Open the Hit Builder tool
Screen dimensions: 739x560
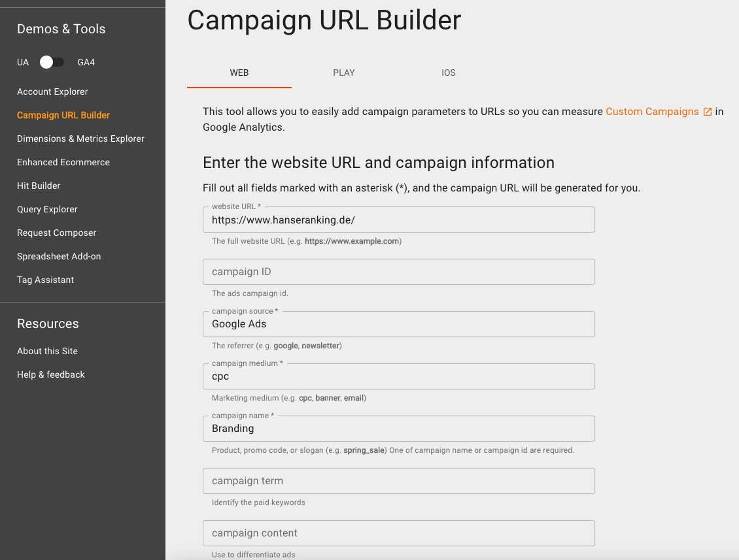coord(39,186)
